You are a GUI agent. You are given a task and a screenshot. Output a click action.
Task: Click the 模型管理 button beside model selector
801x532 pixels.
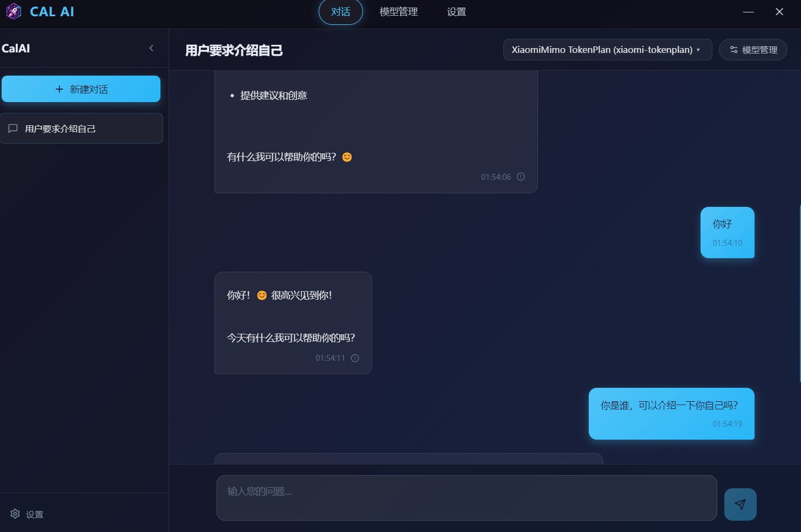pyautogui.click(x=753, y=50)
